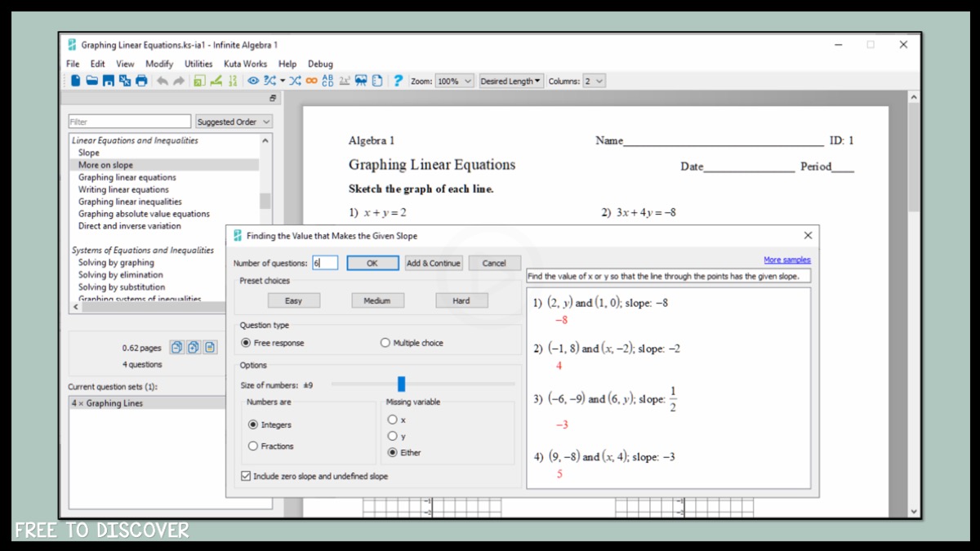The width and height of the screenshot is (980, 551).
Task: Click the Size of numbers slider handle
Action: coord(401,384)
